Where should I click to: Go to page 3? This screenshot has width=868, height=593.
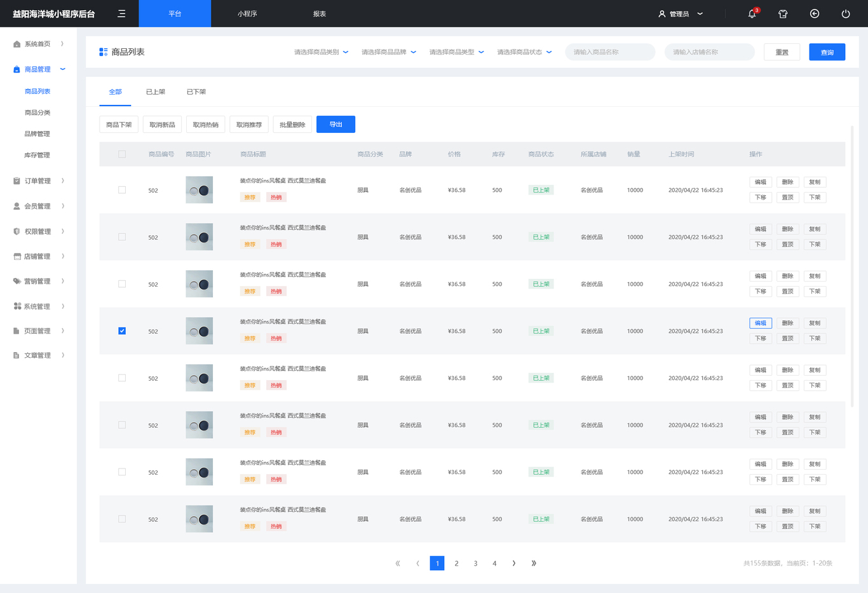point(475,563)
